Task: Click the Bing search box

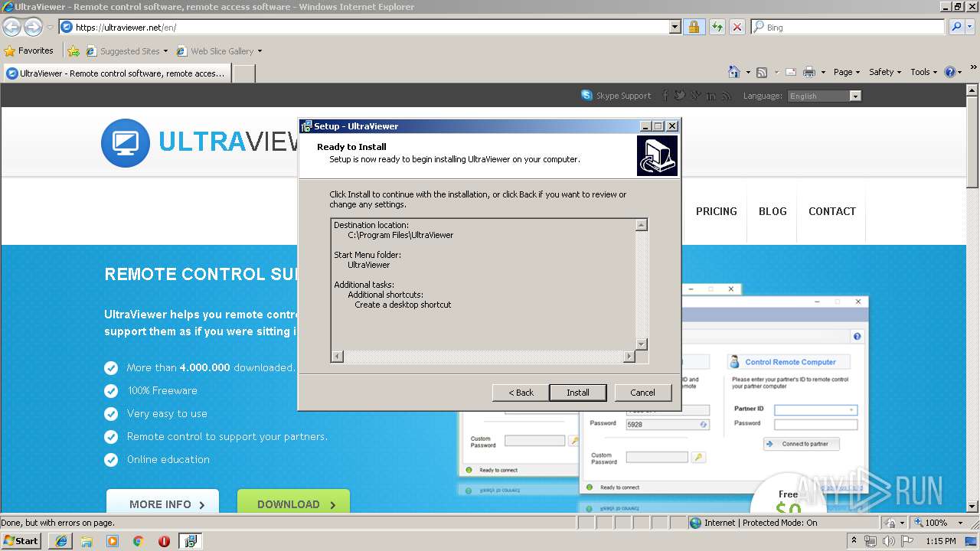Action: [x=848, y=27]
